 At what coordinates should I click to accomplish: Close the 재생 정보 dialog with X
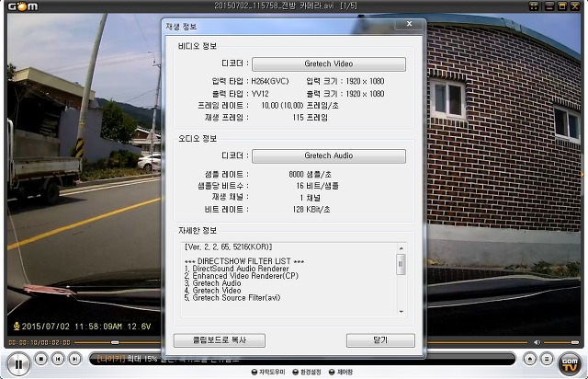pos(409,24)
